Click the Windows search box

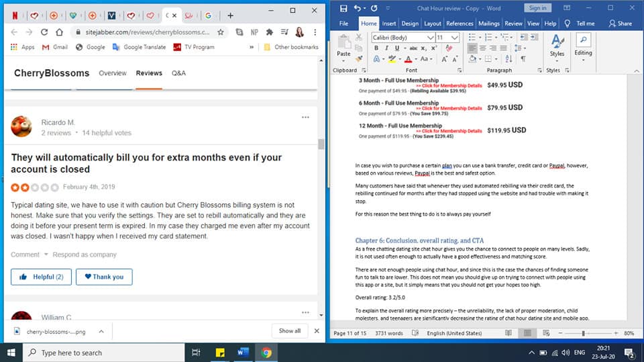tap(103, 353)
